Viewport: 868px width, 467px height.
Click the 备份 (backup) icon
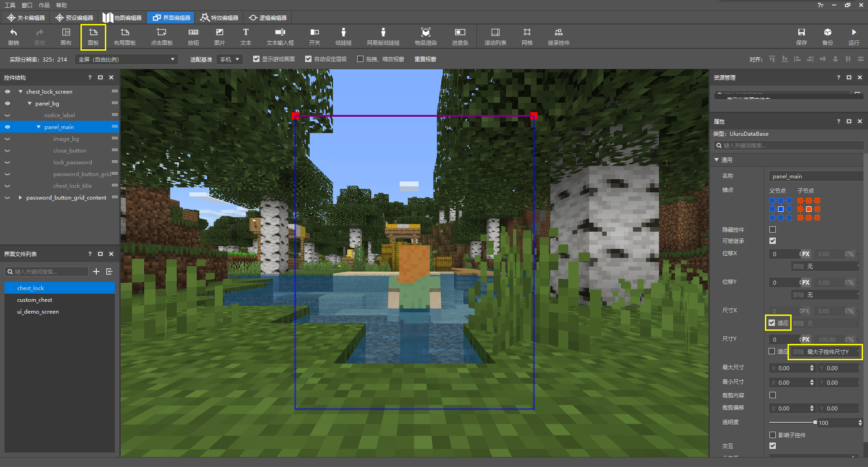click(x=828, y=37)
